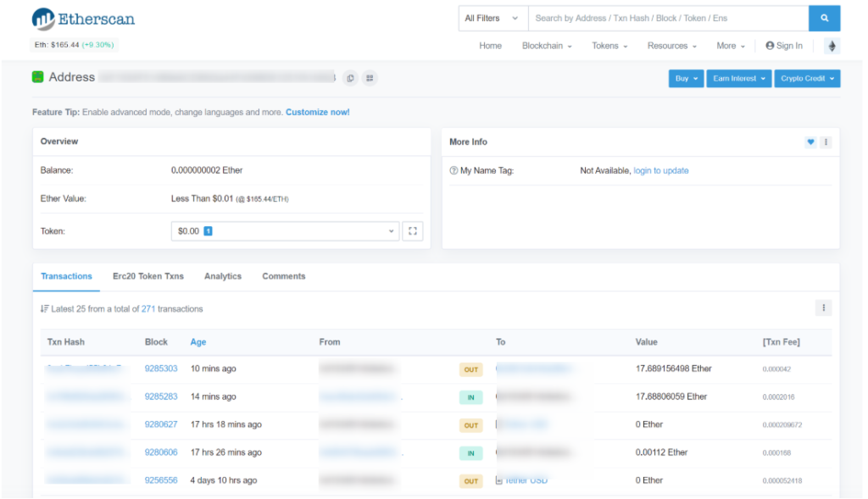
Task: Click OUT badge in block 9280627 row
Action: (x=471, y=425)
